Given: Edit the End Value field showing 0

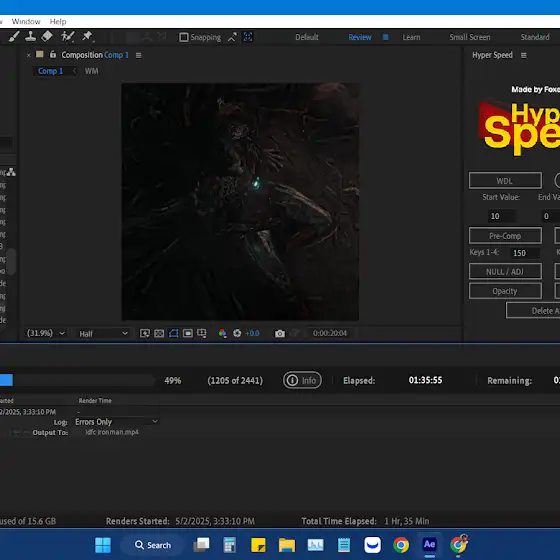Looking at the screenshot, I should pyautogui.click(x=551, y=216).
